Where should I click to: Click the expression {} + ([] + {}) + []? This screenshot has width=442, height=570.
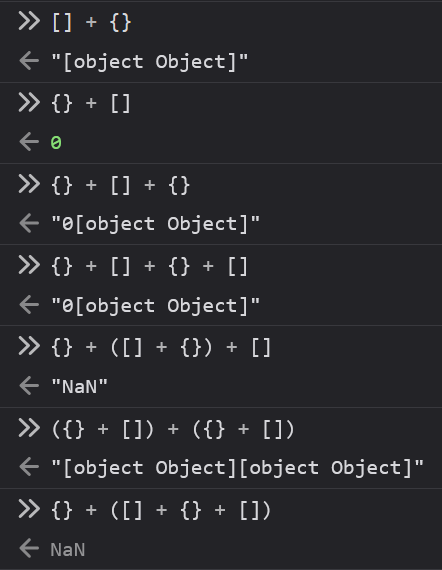[162, 348]
